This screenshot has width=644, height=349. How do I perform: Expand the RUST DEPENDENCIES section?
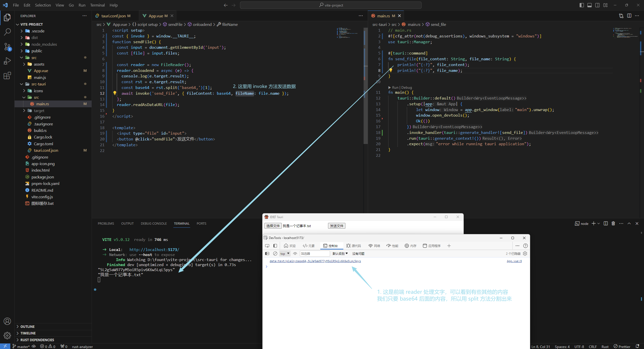(53, 340)
